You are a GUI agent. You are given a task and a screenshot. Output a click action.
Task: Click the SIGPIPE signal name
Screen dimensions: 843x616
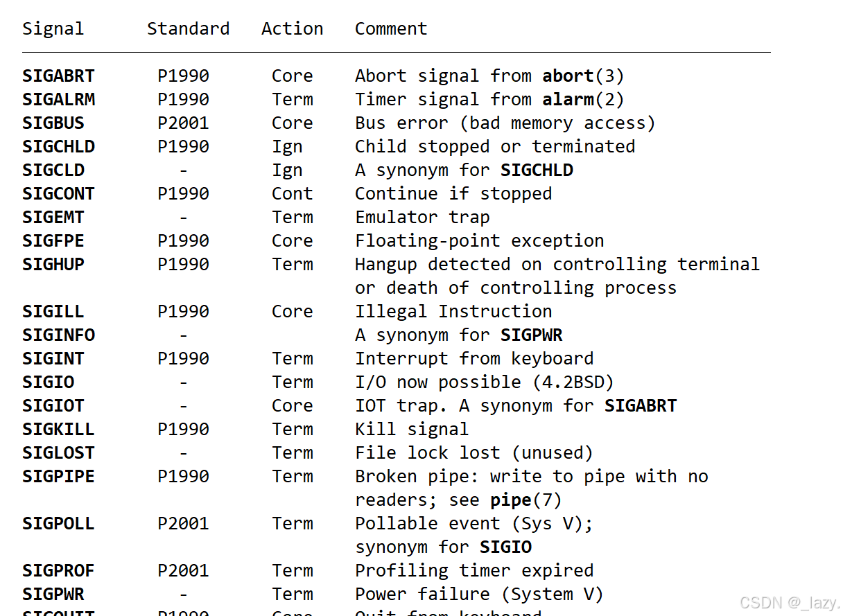[58, 476]
